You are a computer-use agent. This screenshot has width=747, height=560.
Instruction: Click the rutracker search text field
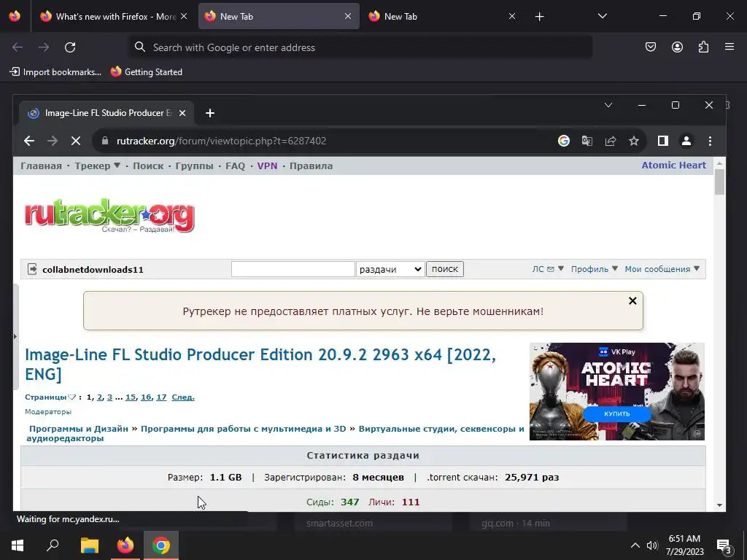(x=293, y=269)
